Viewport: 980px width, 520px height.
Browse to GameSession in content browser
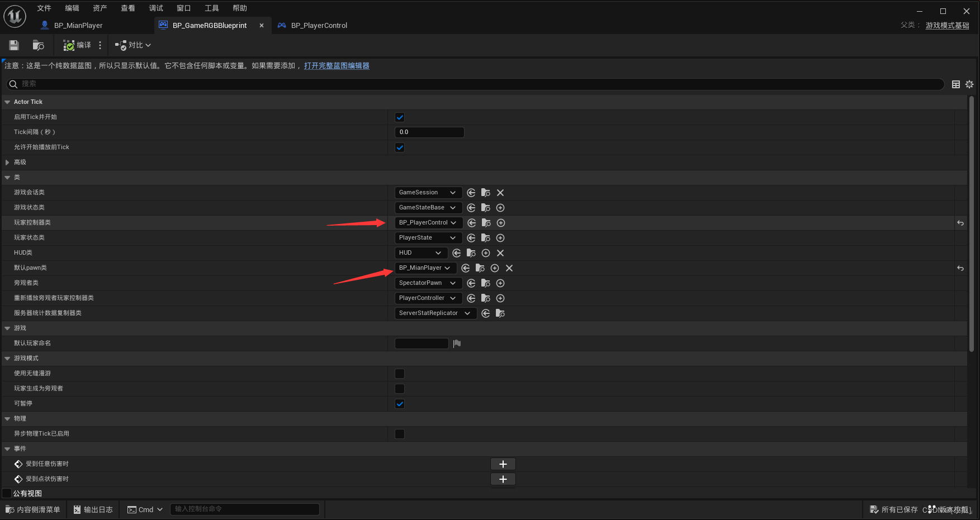(486, 193)
